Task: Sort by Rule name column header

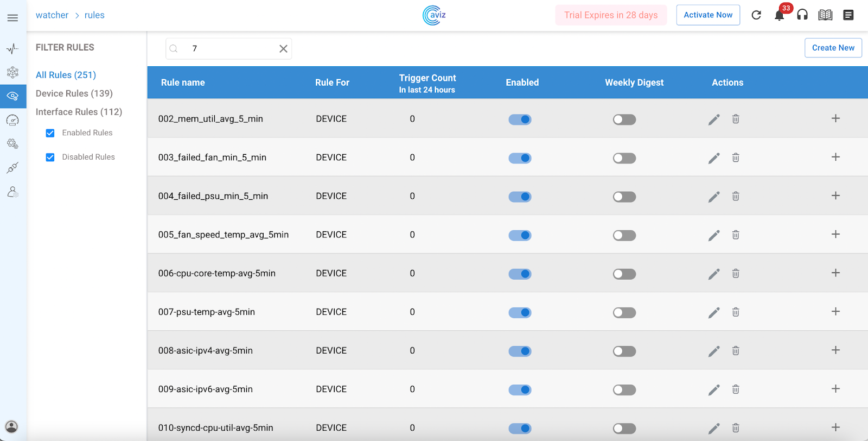Action: 183,83
